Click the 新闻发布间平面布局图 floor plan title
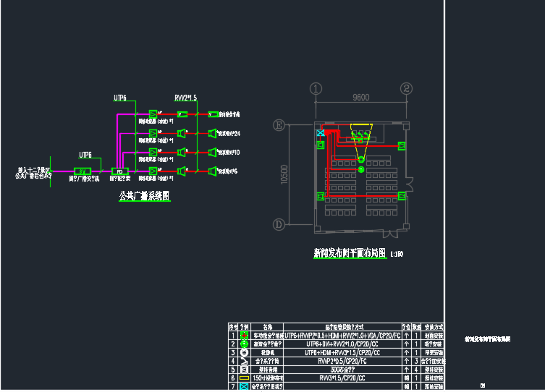 350,252
